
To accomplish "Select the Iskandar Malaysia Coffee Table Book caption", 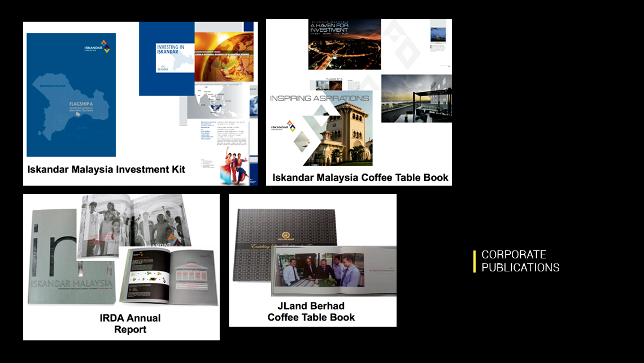I will (x=360, y=178).
